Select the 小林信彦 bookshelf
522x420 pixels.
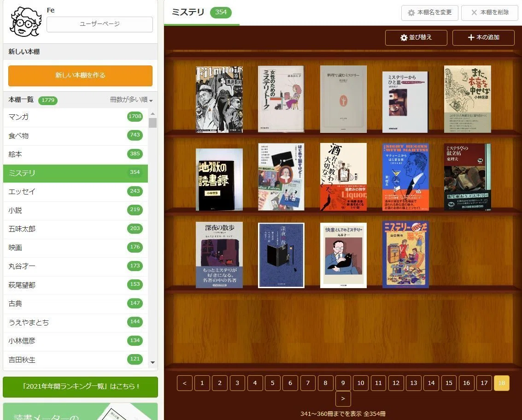click(76, 341)
